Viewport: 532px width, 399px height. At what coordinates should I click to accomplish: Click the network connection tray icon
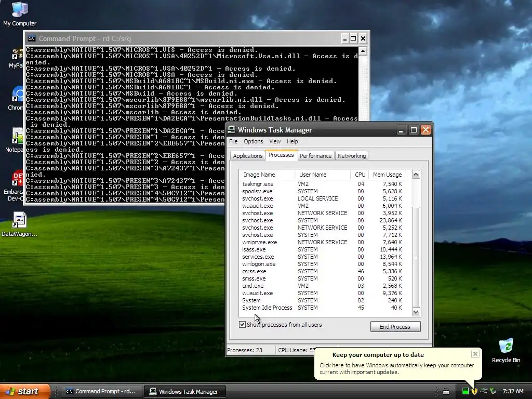click(484, 391)
